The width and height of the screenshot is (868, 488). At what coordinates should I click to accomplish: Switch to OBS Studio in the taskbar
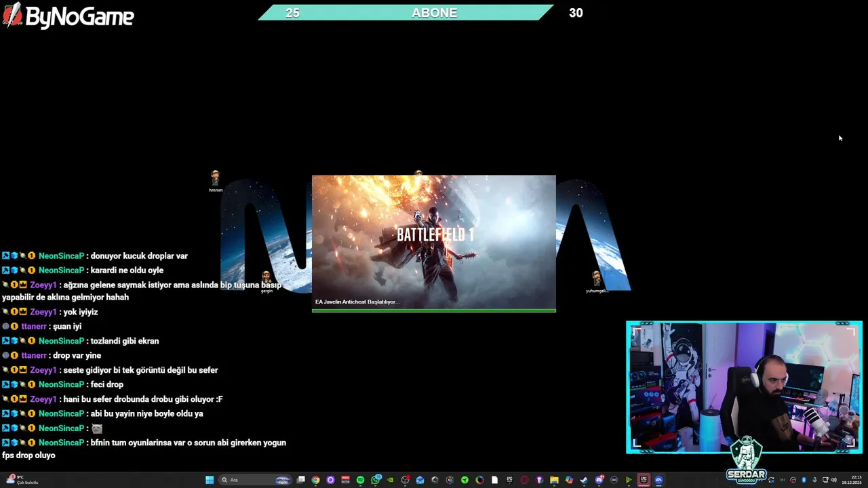[405, 480]
